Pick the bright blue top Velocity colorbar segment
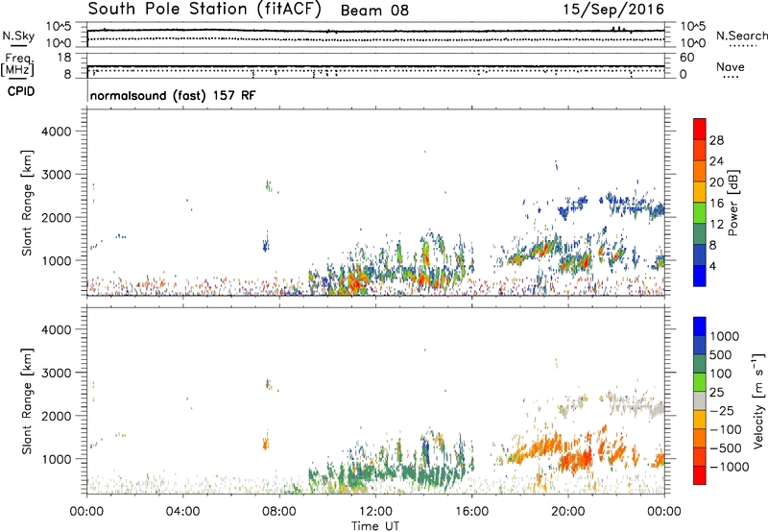Screen dimensions: 768x532 pyautogui.click(x=700, y=326)
